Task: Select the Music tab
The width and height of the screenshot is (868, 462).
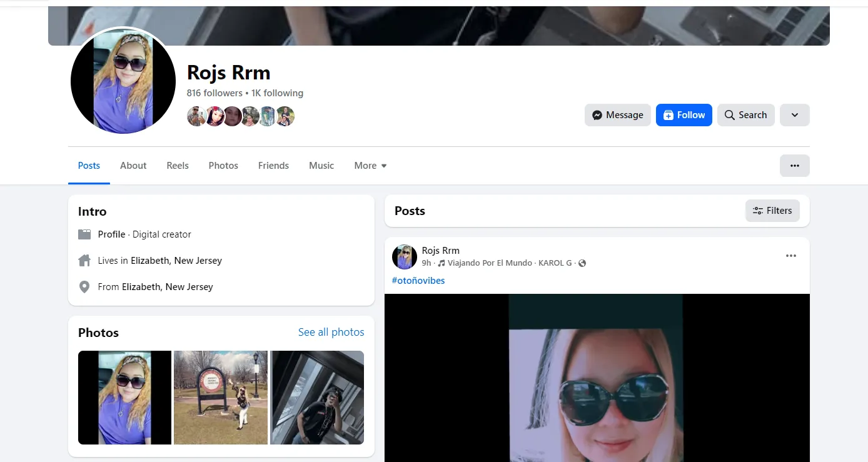Action: pos(321,166)
